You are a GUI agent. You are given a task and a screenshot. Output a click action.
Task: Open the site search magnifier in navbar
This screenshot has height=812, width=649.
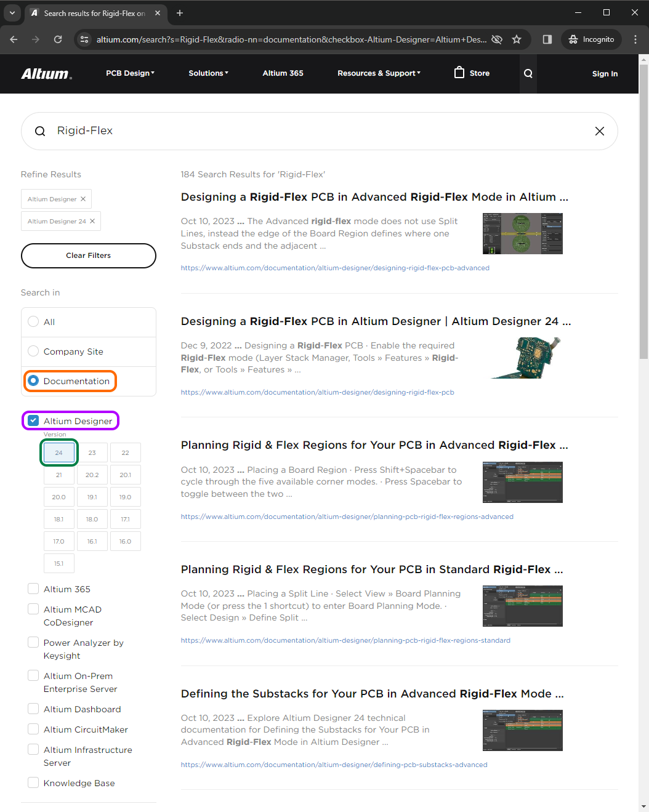(528, 73)
